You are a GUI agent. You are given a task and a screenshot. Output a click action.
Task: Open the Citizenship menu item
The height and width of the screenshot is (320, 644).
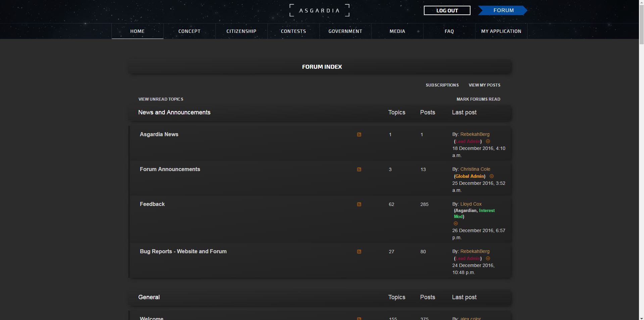tap(241, 31)
